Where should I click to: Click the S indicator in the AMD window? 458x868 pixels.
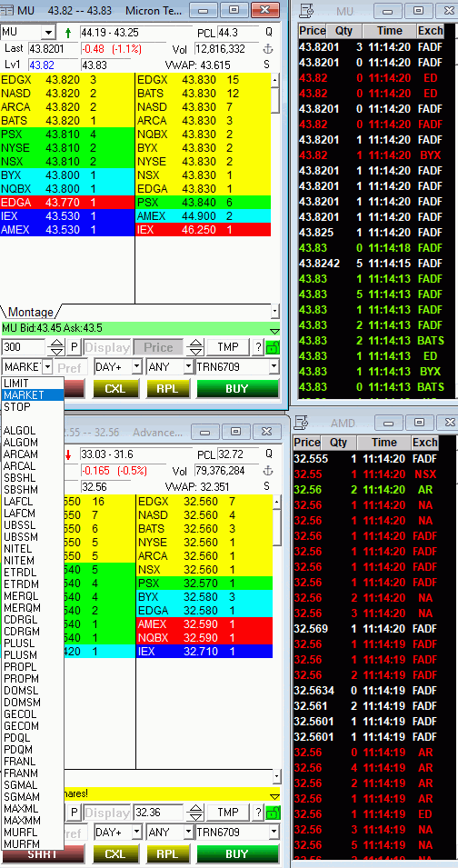266,486
